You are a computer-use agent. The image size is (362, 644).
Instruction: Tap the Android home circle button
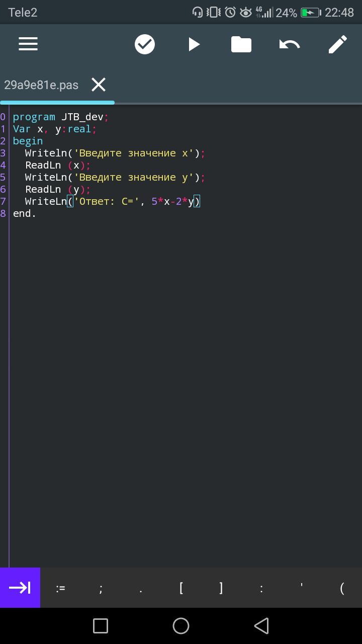click(x=181, y=626)
